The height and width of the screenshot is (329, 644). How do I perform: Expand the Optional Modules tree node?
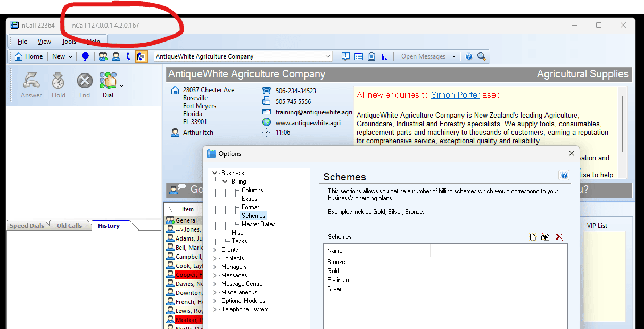[x=215, y=301]
